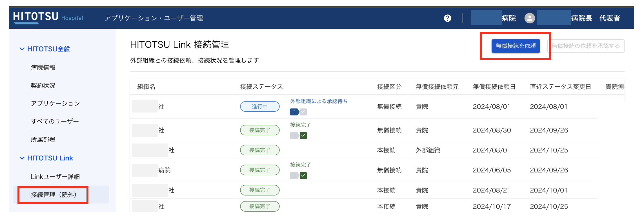This screenshot has height=220, width=644.
Task: Click the 直近ステータス変更日 column header
Action: point(561,87)
